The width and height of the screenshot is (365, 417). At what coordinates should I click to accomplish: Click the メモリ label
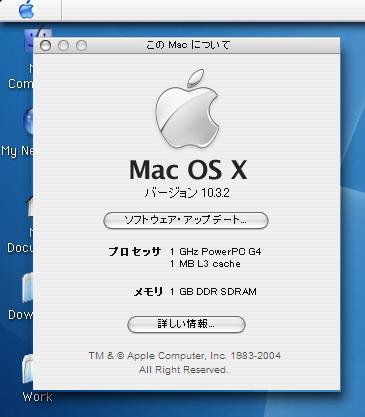click(x=148, y=292)
